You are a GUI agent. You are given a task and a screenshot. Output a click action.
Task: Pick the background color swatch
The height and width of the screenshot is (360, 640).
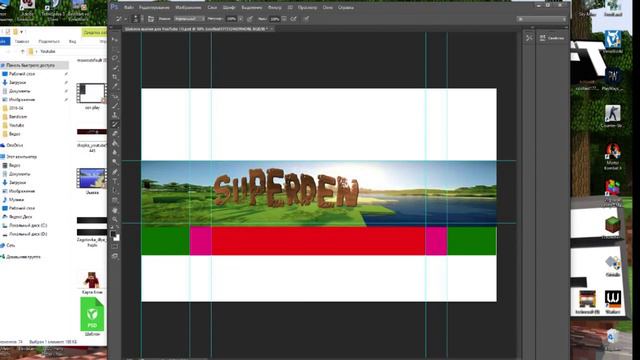pyautogui.click(x=117, y=238)
